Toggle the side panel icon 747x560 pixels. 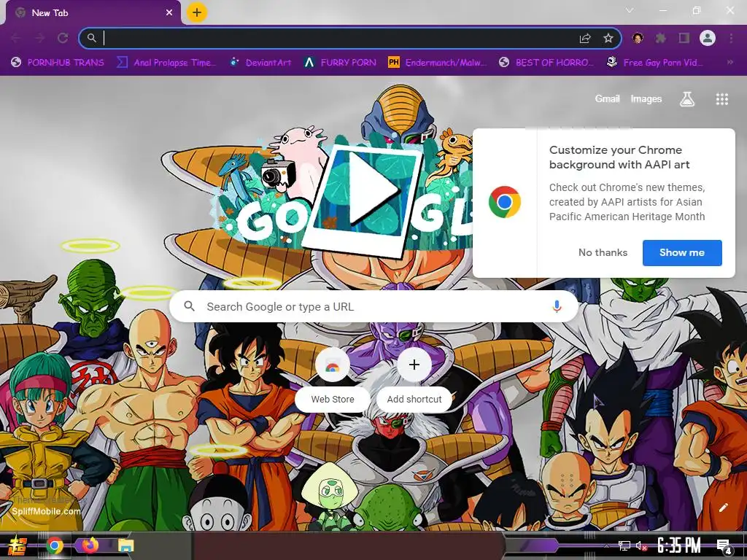point(684,38)
